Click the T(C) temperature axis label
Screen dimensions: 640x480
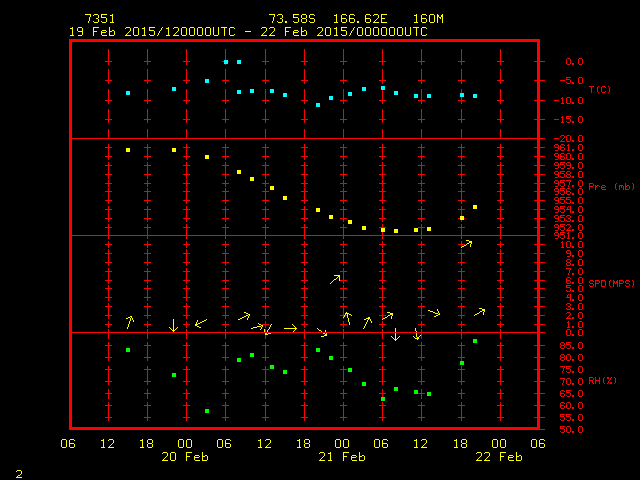(x=599, y=90)
